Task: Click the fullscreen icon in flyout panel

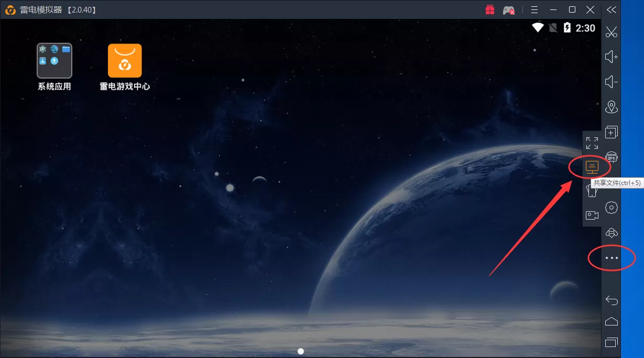Action: pyautogui.click(x=592, y=143)
